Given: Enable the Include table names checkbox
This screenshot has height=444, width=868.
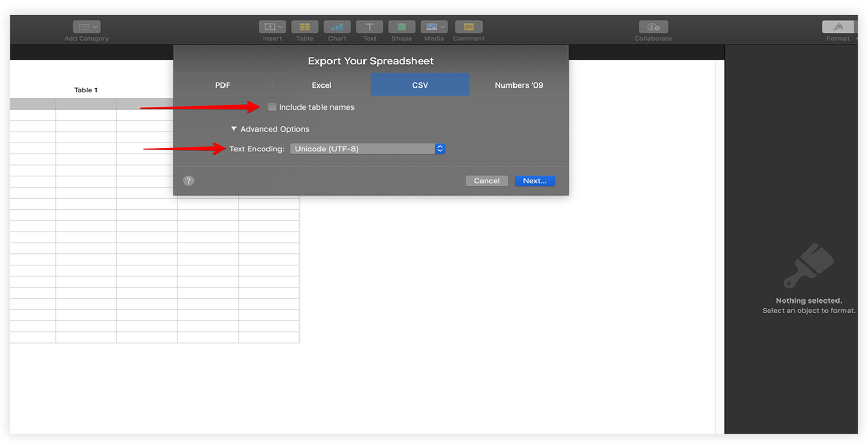Looking at the screenshot, I should [x=272, y=107].
